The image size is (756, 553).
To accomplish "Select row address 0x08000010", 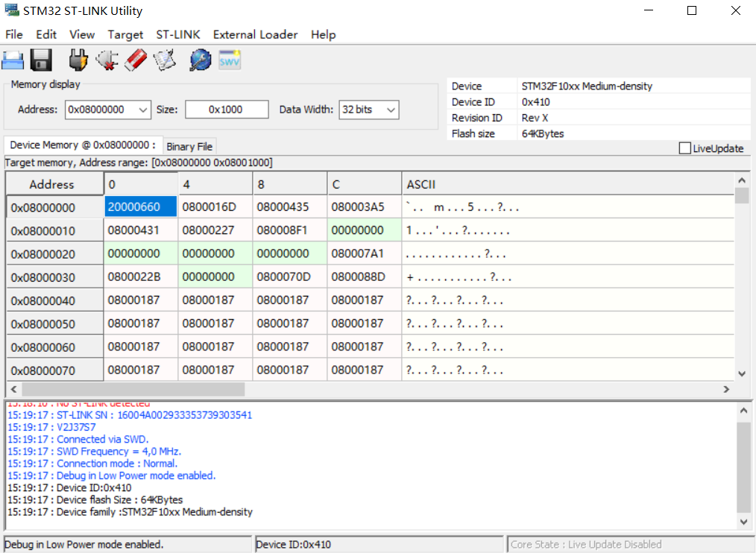I will 54,230.
